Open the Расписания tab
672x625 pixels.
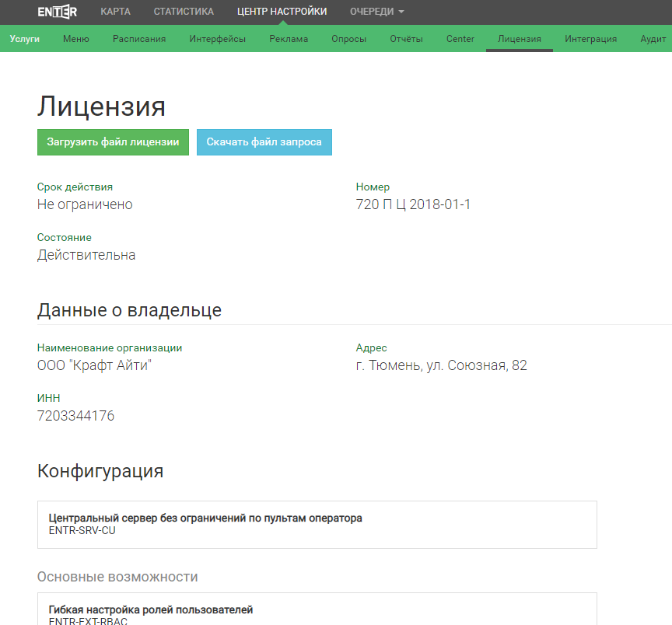click(139, 39)
